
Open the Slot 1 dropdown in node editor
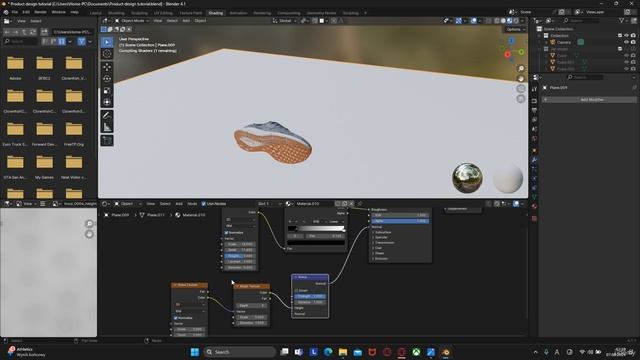tap(269, 204)
